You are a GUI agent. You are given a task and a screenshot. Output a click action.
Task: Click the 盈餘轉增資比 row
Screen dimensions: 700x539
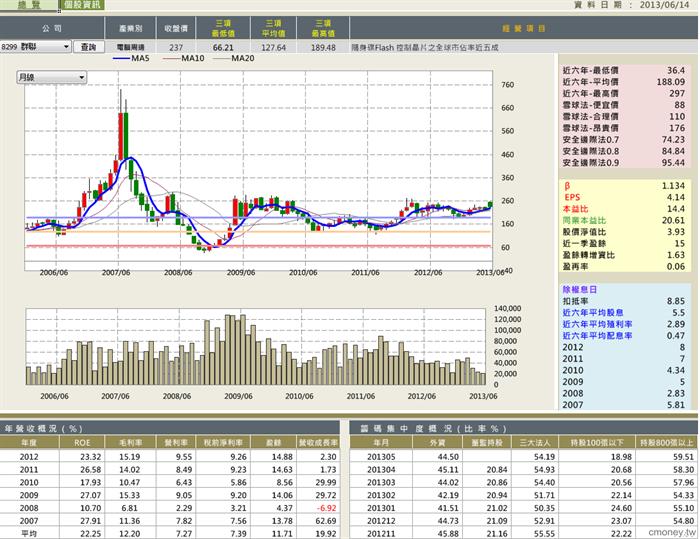point(624,255)
